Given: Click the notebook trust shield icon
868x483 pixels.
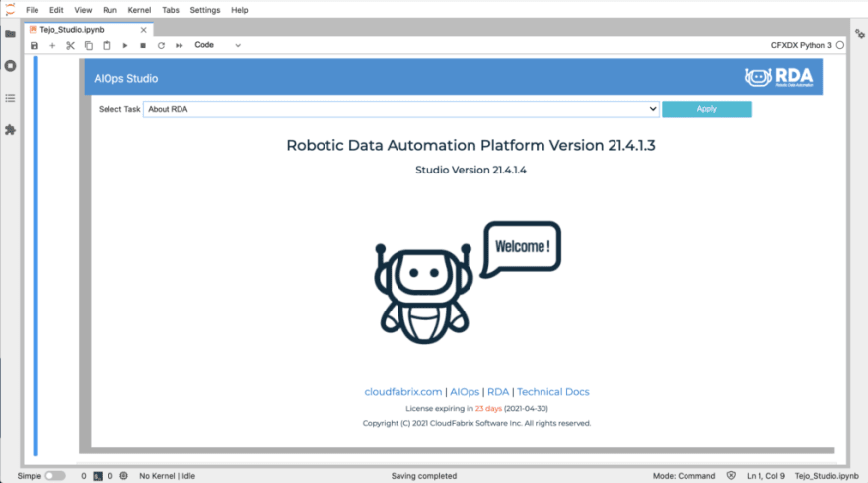Looking at the screenshot, I should [731, 476].
